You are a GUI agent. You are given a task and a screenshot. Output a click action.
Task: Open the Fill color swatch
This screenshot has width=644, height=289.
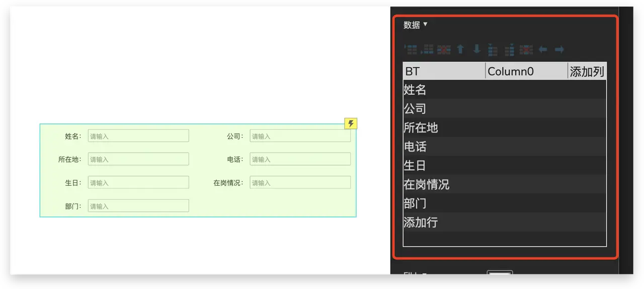tap(500, 274)
